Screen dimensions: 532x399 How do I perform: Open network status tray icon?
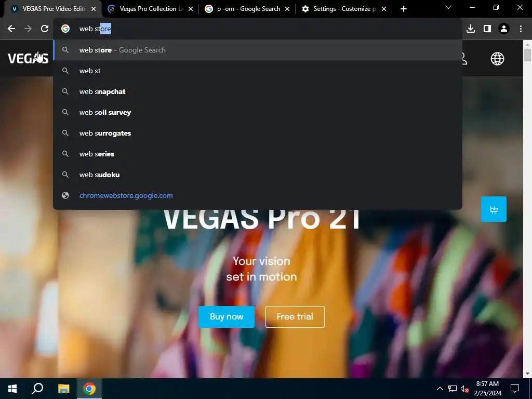453,389
